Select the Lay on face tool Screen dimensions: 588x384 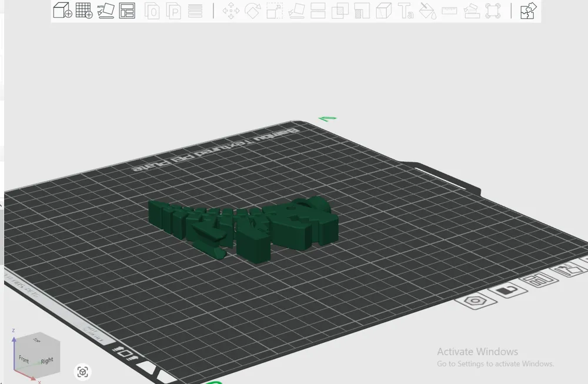click(x=296, y=11)
